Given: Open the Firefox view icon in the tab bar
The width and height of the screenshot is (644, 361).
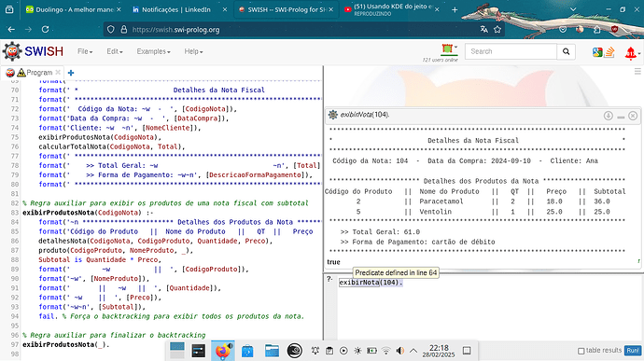Looking at the screenshot, I should pos(9,9).
